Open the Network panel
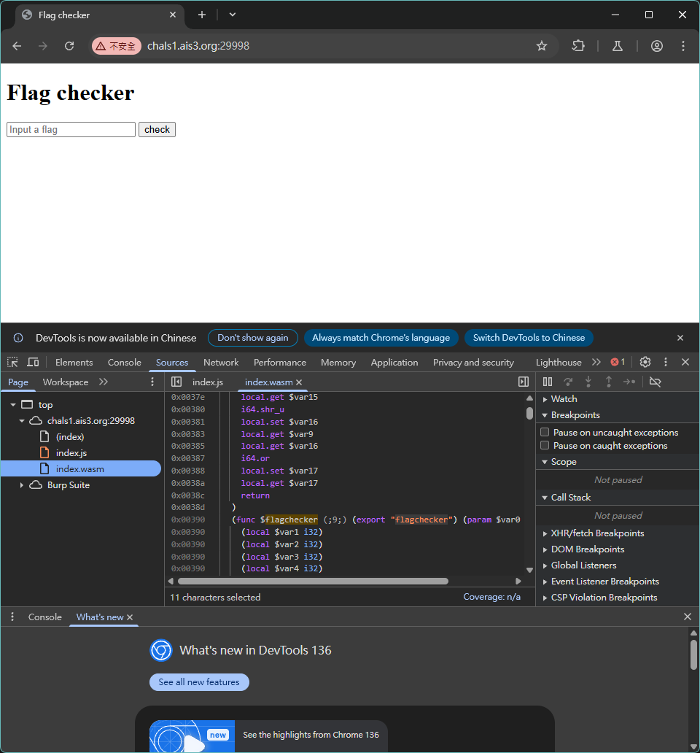 tap(221, 362)
